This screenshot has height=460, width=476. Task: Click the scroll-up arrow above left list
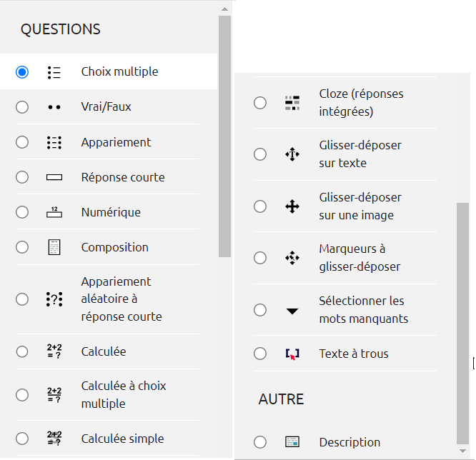click(x=224, y=9)
